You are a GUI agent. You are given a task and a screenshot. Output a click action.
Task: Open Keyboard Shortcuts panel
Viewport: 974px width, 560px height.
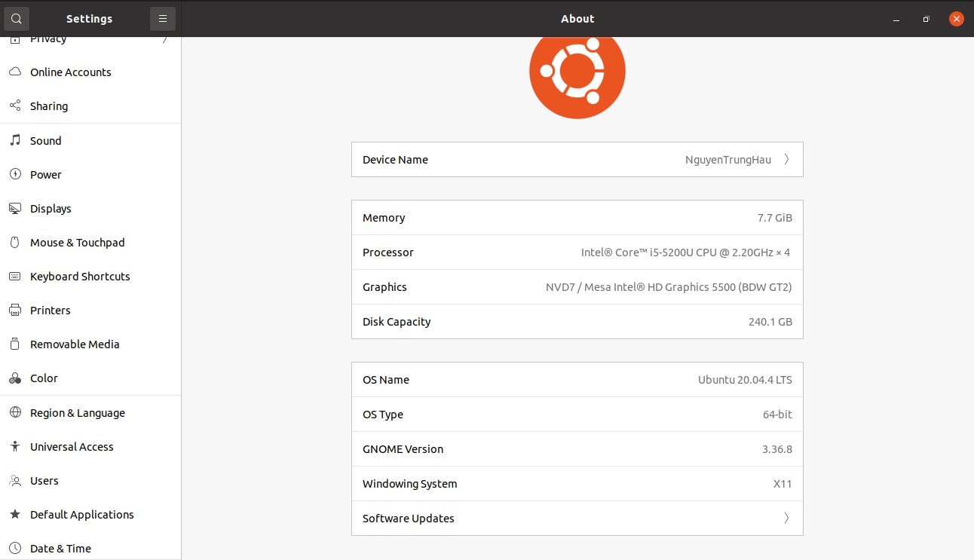(x=90, y=277)
